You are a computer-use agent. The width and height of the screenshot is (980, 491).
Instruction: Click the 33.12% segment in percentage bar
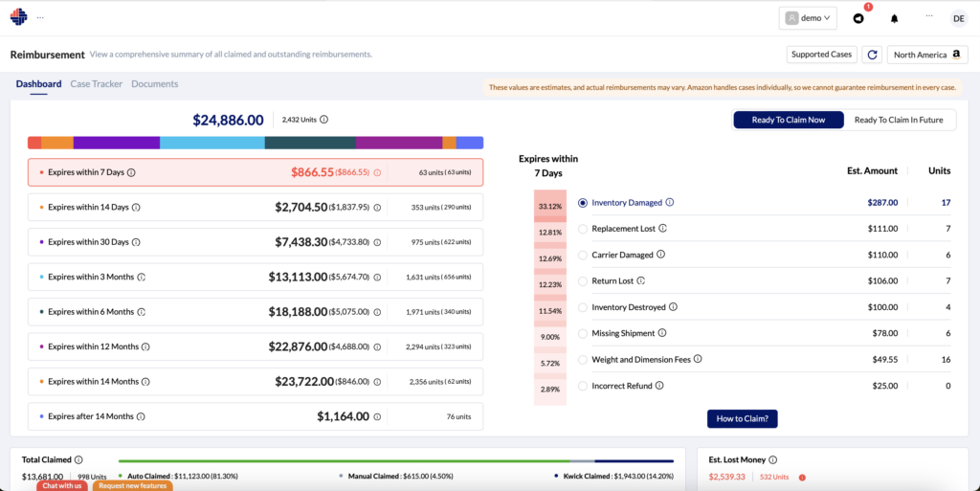coord(550,205)
